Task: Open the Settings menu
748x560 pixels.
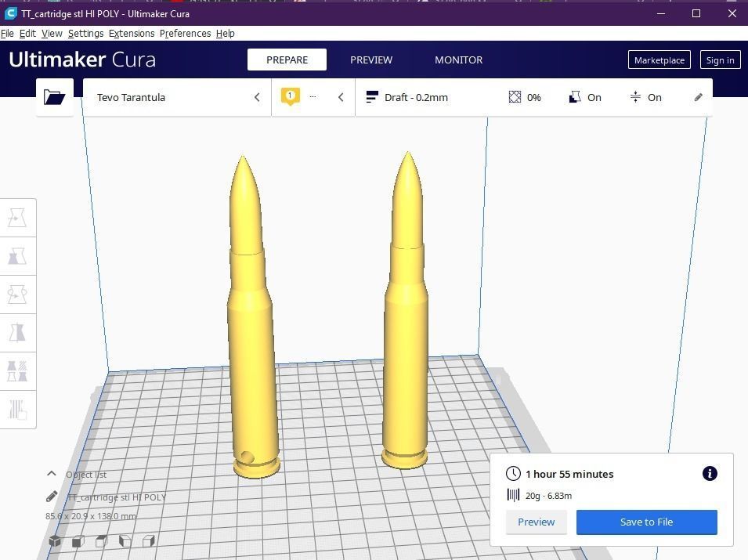Action: coord(86,34)
